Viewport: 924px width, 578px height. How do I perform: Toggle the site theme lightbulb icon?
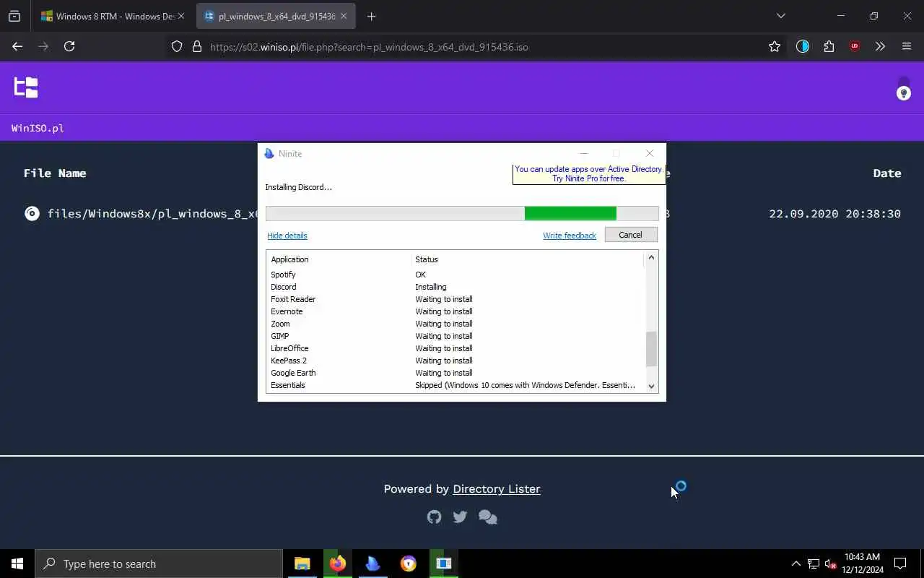coord(903,93)
